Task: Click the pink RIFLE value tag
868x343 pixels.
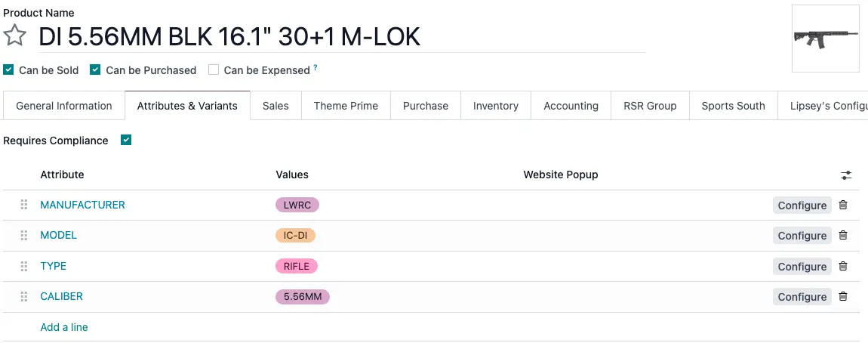Action: [297, 266]
